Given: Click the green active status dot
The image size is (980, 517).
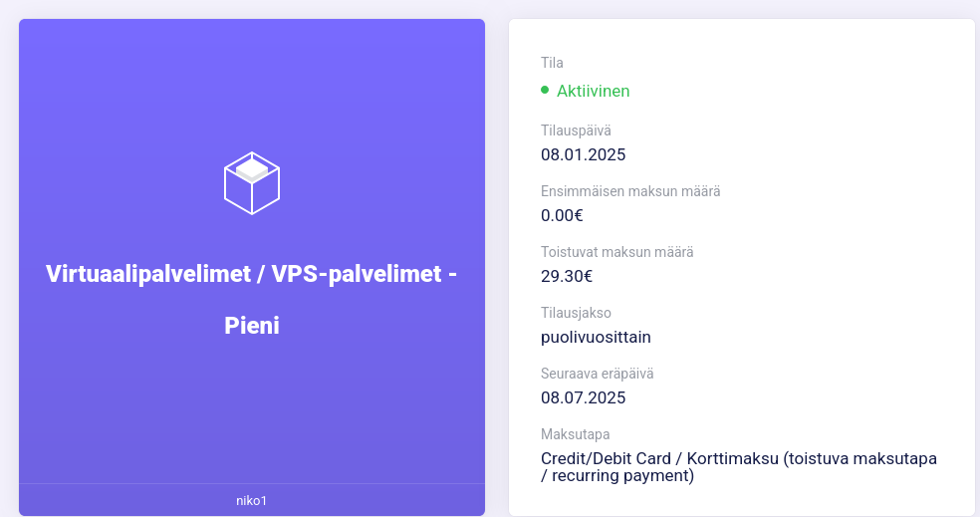Looking at the screenshot, I should pos(545,90).
